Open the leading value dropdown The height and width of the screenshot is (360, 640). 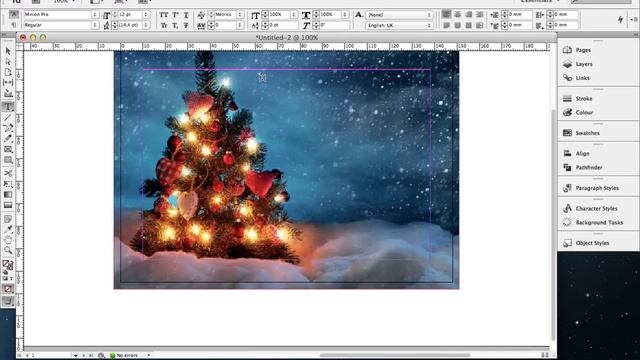tap(146, 25)
